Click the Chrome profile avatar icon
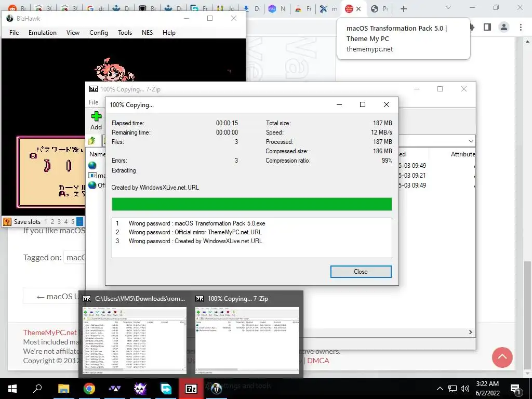532x399 pixels. (504, 27)
